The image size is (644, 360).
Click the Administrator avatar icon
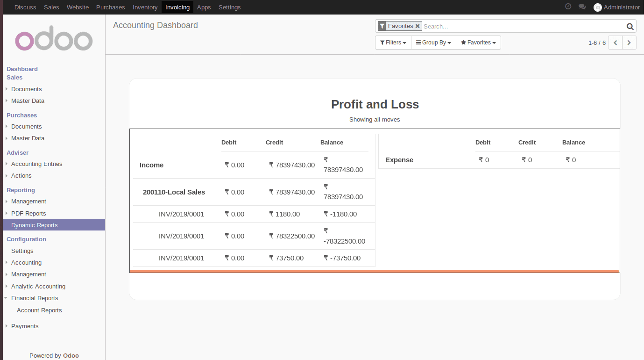597,7
